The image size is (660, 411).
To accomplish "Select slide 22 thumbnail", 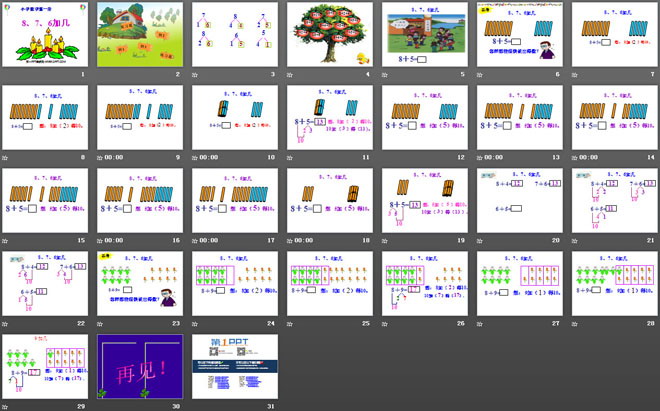I will coord(45,283).
